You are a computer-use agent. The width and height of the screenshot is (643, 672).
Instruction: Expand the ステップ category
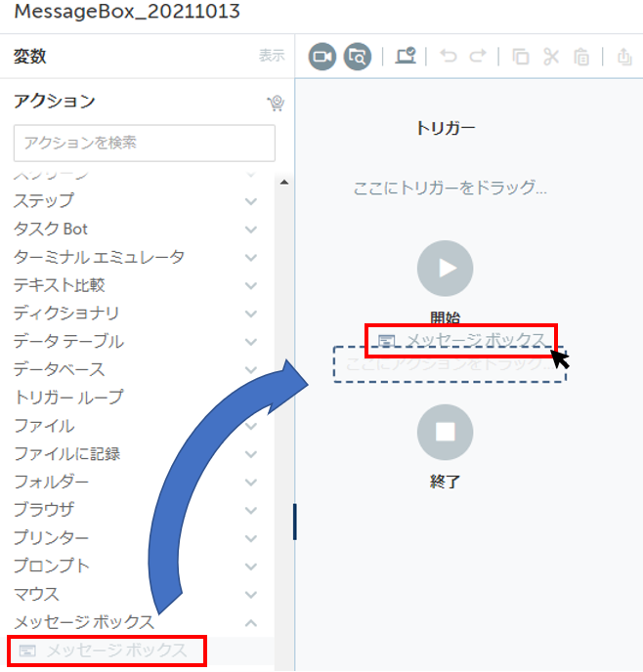[x=251, y=201]
